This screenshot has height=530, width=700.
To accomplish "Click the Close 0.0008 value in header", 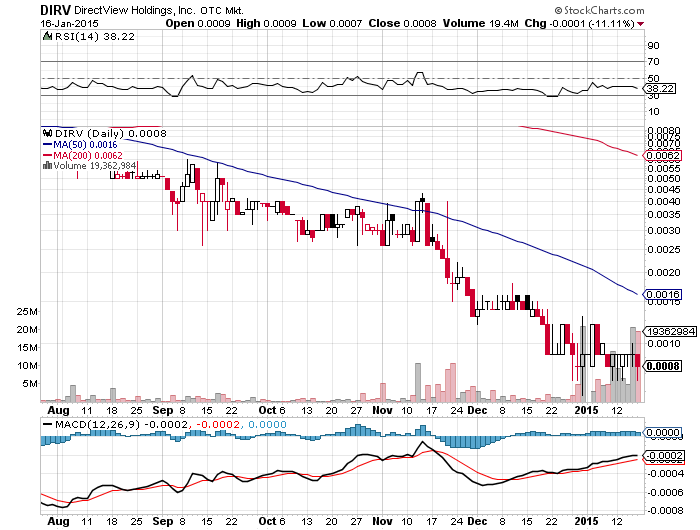I will [402, 24].
